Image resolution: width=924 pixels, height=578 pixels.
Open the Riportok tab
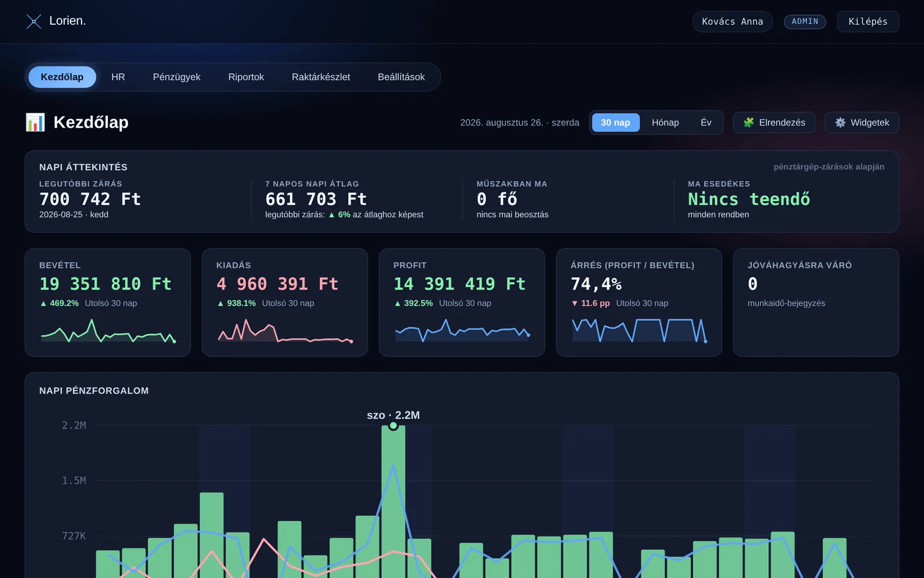tap(246, 77)
